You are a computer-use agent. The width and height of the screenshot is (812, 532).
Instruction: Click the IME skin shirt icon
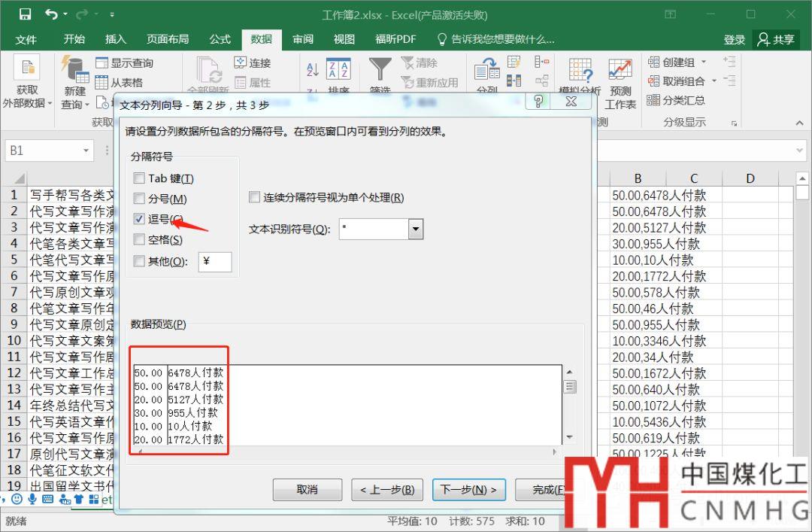79,500
